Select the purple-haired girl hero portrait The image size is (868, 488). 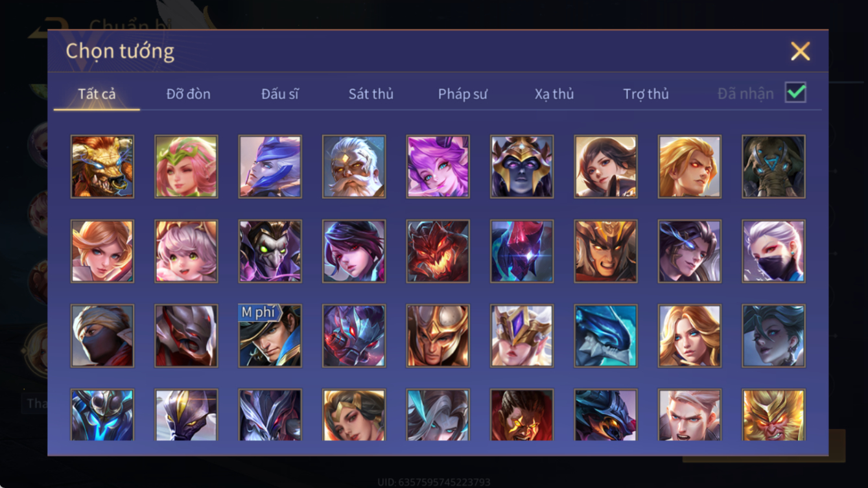438,167
